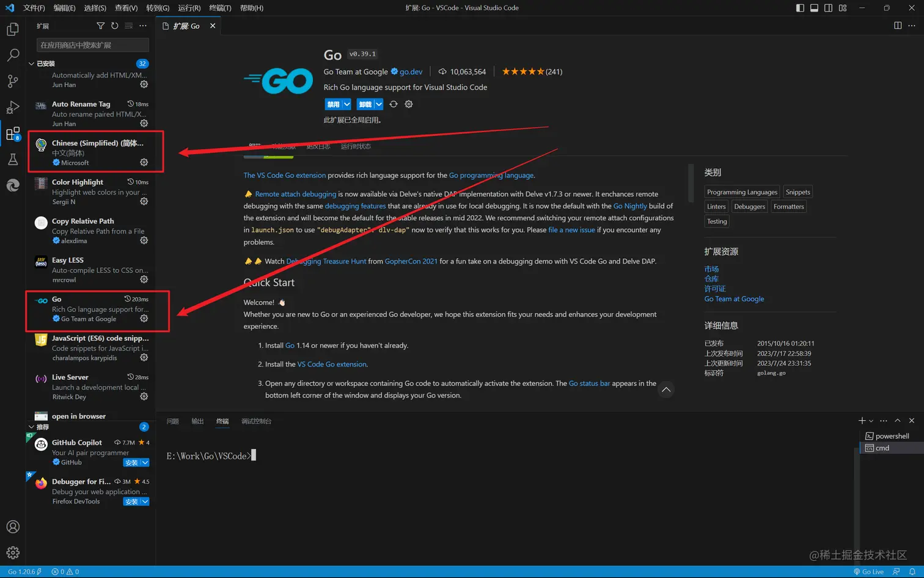
Task: Click the scroll-to-top arrow button
Action: coord(666,390)
